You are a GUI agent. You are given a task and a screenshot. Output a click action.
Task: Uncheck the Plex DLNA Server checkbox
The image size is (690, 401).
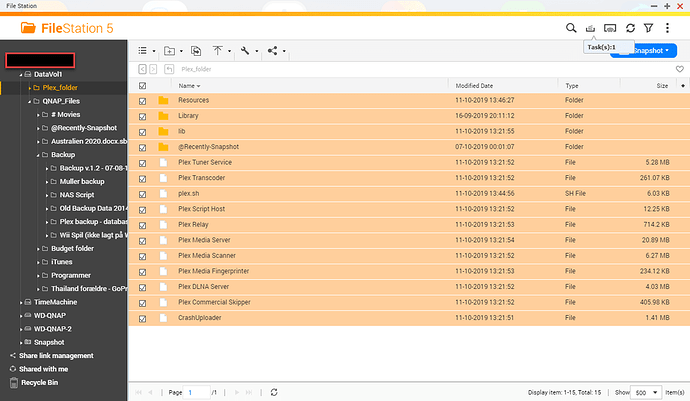143,287
